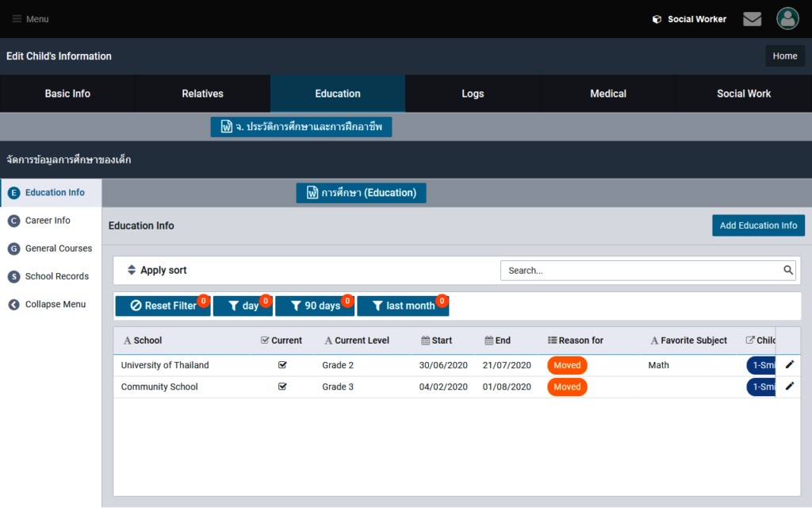
Task: Open the envelope messages icon
Action: click(x=752, y=19)
